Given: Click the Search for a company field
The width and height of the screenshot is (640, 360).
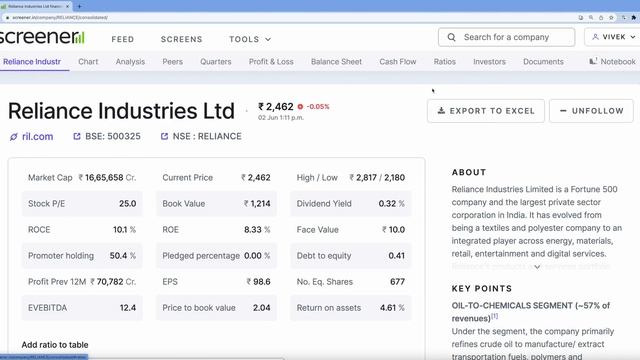Looking at the screenshot, I should tap(507, 37).
